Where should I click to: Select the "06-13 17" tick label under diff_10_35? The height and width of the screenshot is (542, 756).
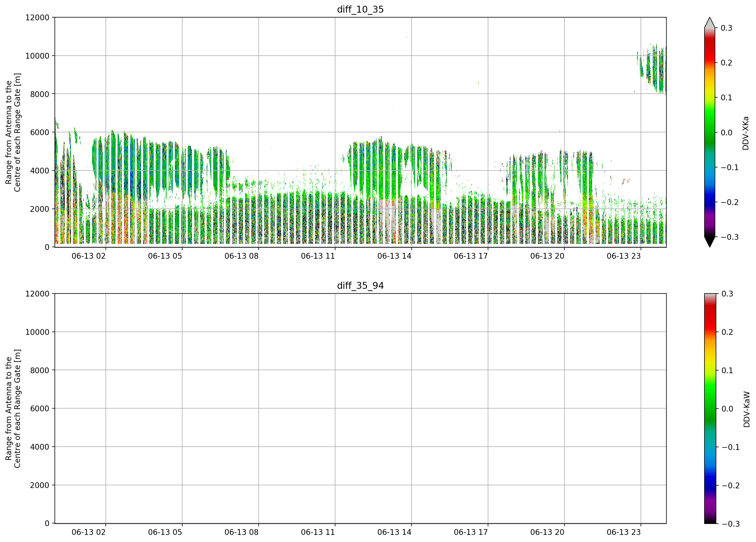tap(471, 256)
